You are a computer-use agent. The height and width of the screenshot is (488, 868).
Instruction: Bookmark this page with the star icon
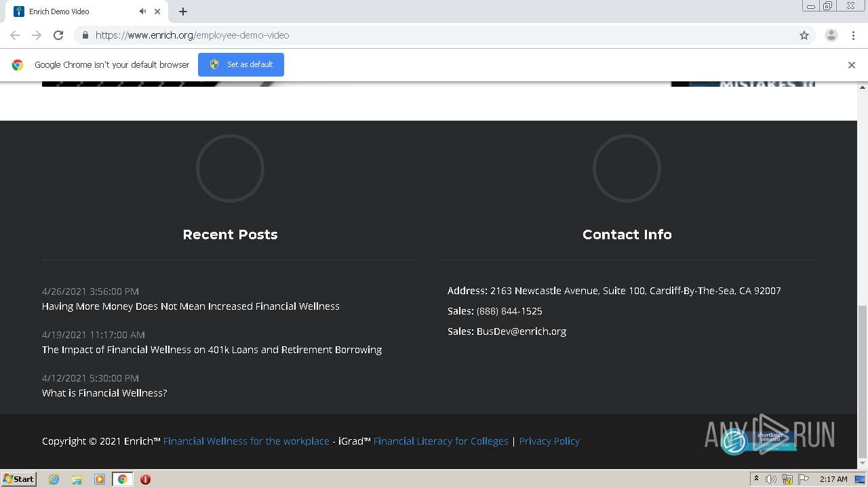point(804,35)
